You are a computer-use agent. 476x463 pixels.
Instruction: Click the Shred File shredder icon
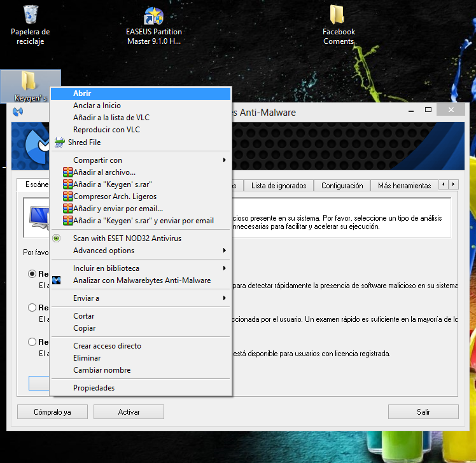(x=60, y=142)
